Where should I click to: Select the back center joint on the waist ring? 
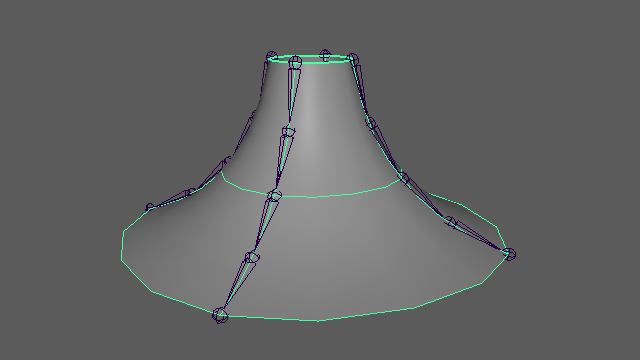[x=325, y=55]
